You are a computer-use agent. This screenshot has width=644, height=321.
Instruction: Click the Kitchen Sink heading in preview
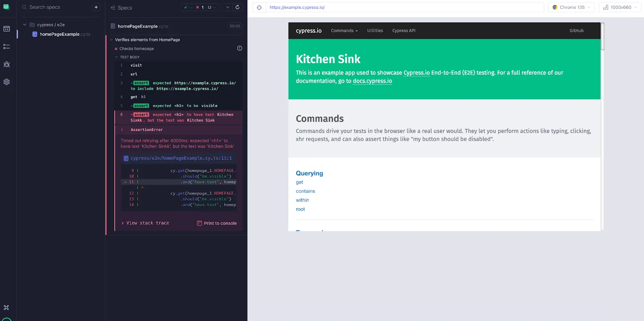click(x=328, y=59)
